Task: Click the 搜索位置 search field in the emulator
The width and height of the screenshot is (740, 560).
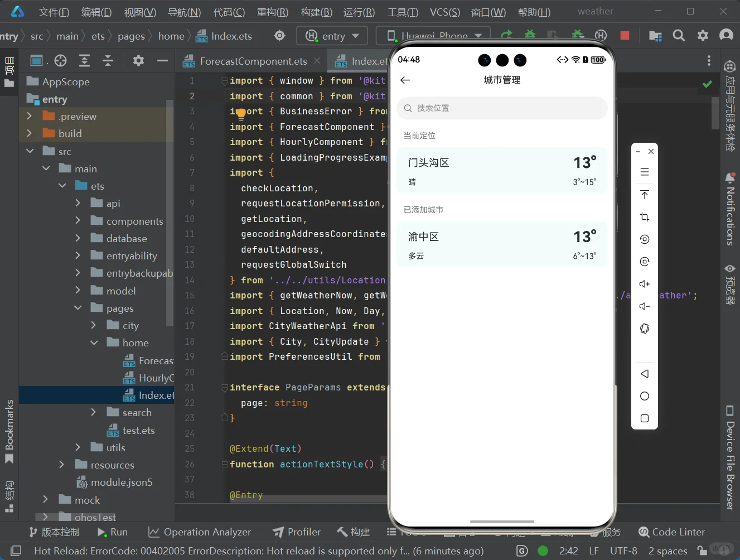Action: 502,108
